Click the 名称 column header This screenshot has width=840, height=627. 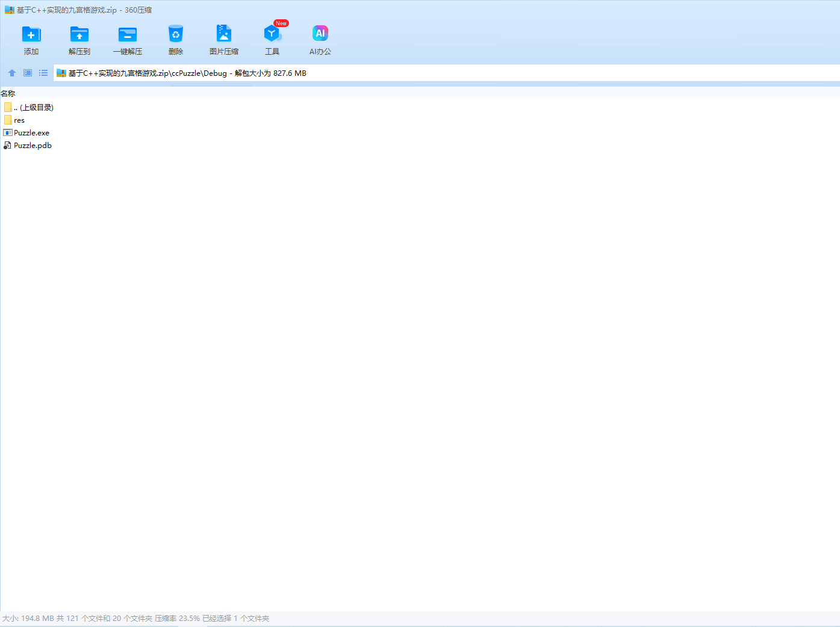coord(8,94)
